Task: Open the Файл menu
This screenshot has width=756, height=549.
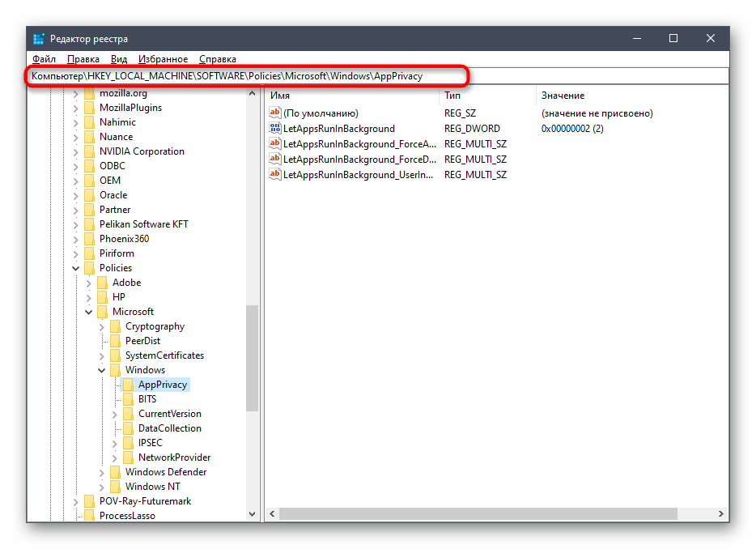Action: (x=44, y=59)
